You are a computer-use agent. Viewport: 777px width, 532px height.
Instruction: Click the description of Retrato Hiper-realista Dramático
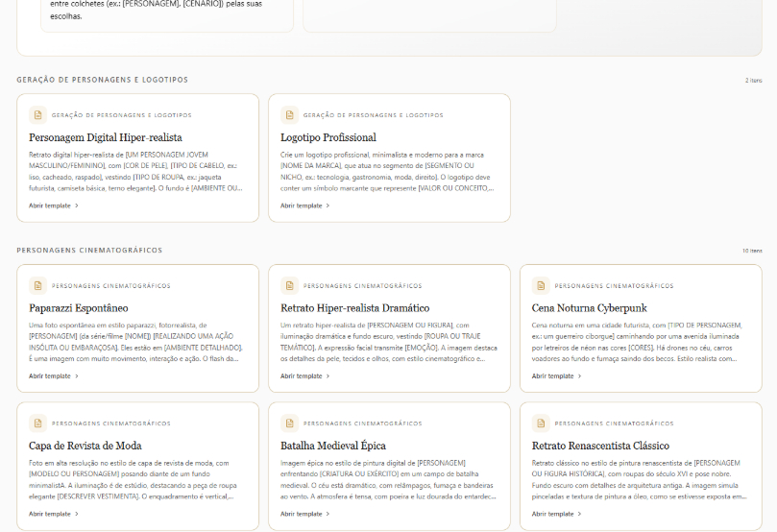(389, 342)
